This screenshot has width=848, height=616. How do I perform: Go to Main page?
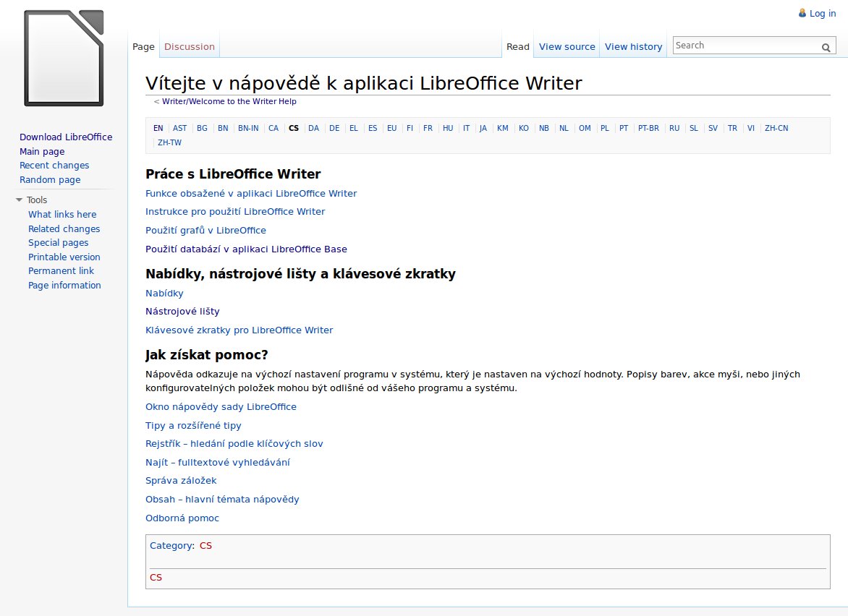[x=42, y=151]
